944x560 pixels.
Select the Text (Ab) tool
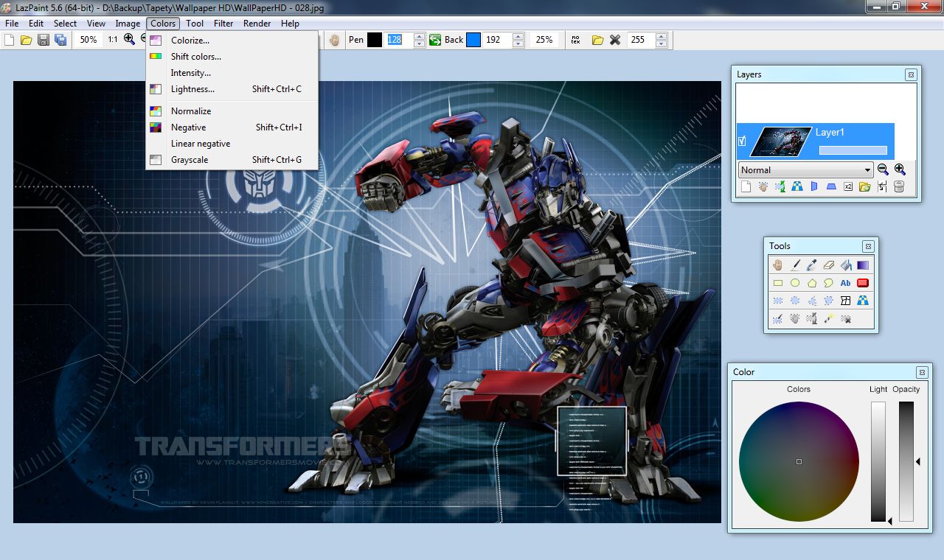pos(846,283)
